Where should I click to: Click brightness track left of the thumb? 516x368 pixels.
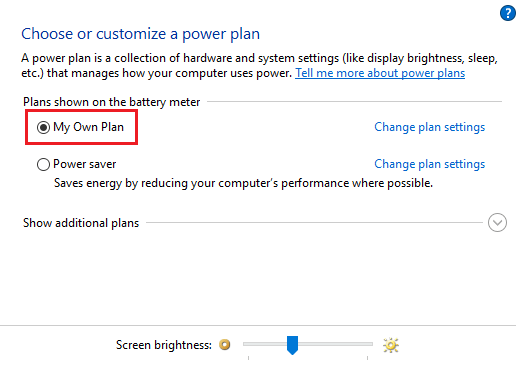265,344
